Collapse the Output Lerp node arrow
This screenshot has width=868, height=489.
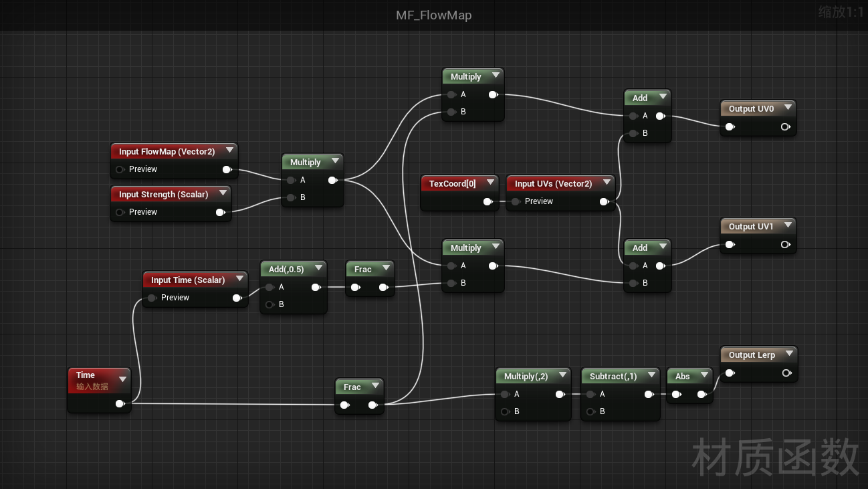coord(789,353)
